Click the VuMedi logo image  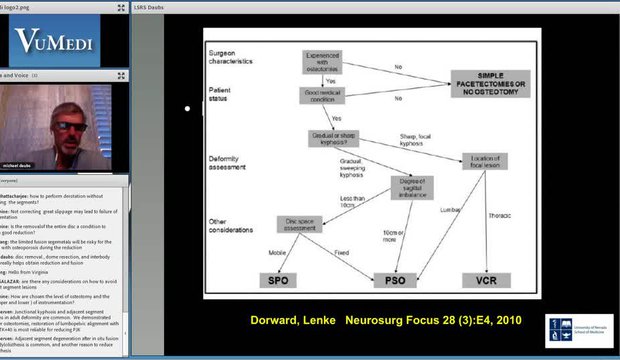[55, 41]
